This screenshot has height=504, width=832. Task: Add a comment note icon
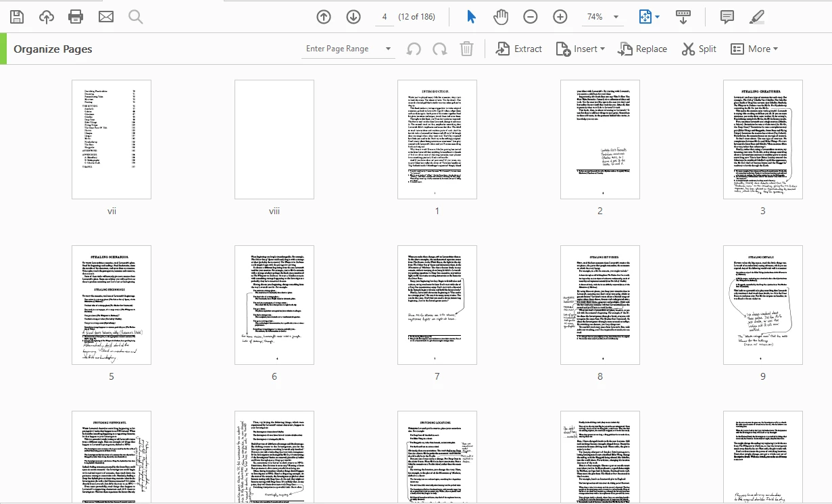tap(727, 17)
